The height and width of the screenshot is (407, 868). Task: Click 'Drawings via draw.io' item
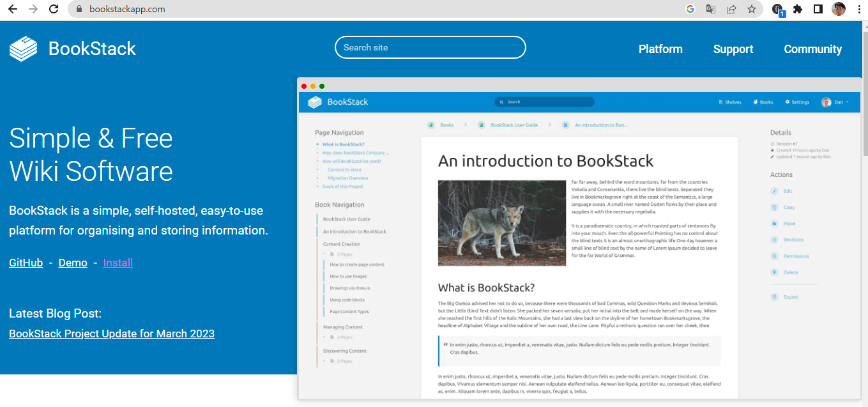coord(349,288)
